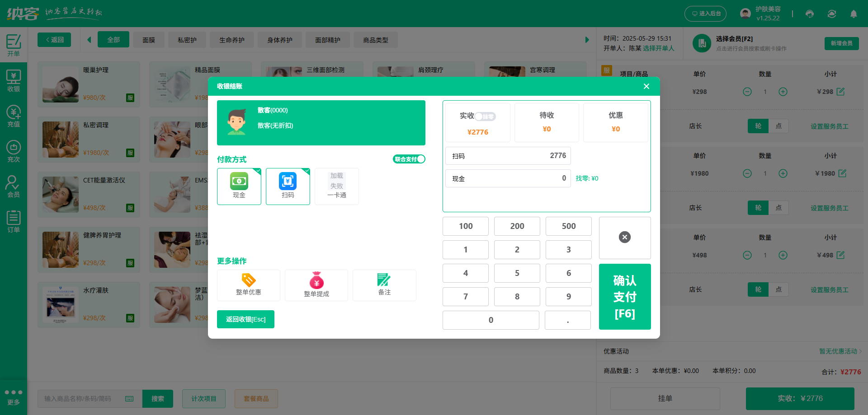Clear input with the keypad delete icon
The image size is (868, 415).
coord(625,238)
